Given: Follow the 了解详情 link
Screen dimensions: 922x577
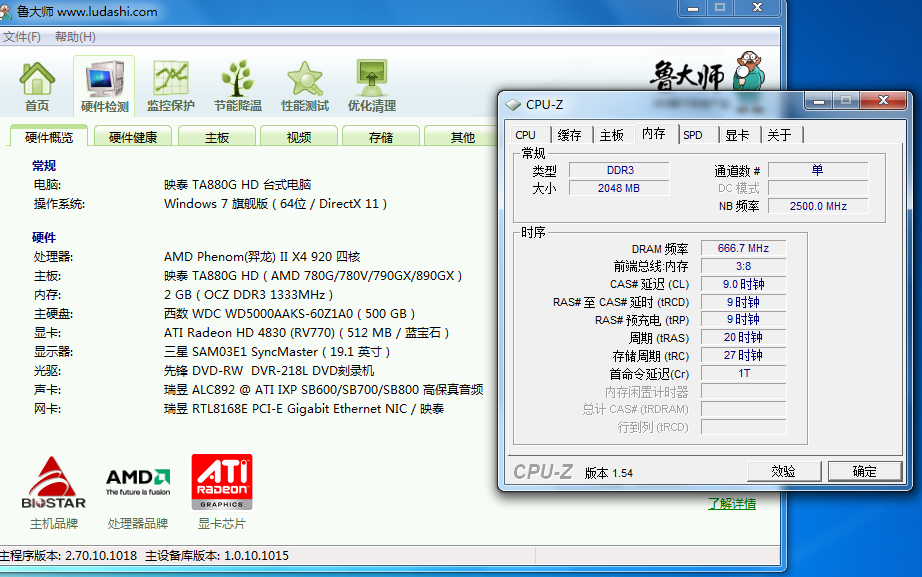Looking at the screenshot, I should coord(732,503).
